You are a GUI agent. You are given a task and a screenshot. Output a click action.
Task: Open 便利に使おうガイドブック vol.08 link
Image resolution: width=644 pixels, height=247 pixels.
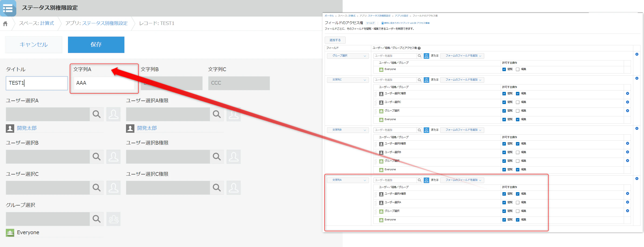pyautogui.click(x=405, y=23)
